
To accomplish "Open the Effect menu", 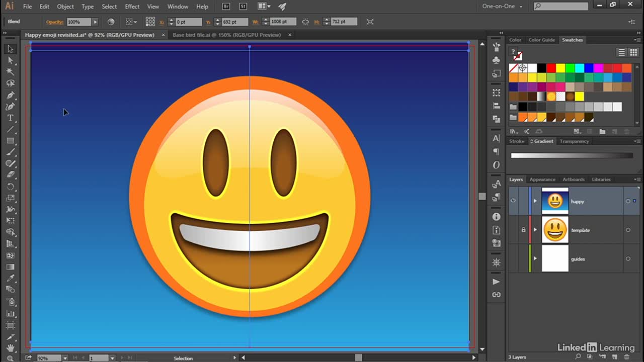I will click(132, 7).
